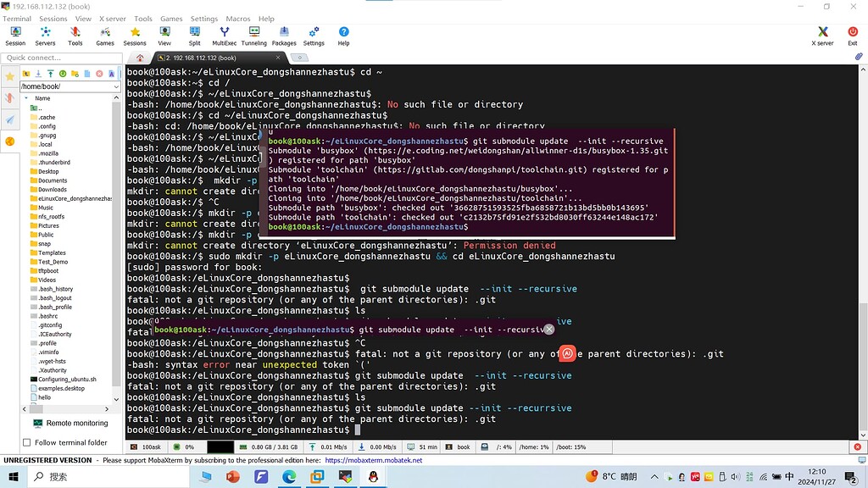Open the MultiExec tool

[x=224, y=34]
